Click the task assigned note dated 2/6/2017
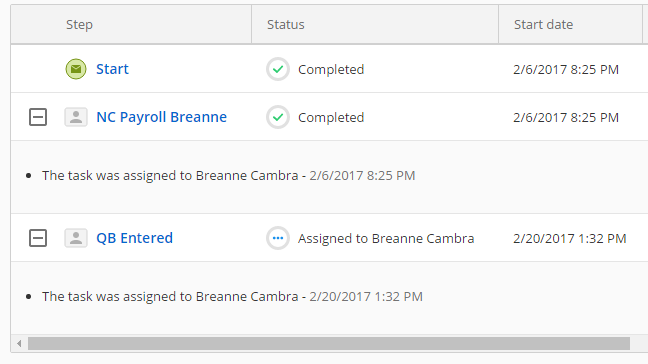This screenshot has width=648, height=364. pos(229,176)
